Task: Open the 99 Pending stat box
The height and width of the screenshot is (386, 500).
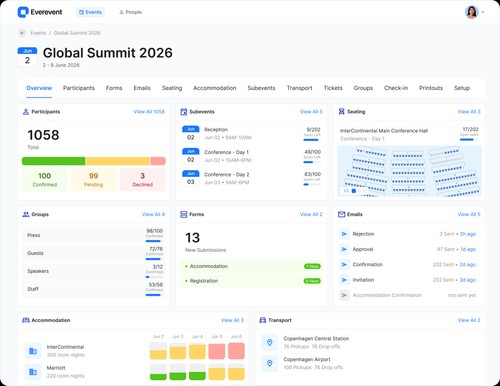Action: coord(94,180)
